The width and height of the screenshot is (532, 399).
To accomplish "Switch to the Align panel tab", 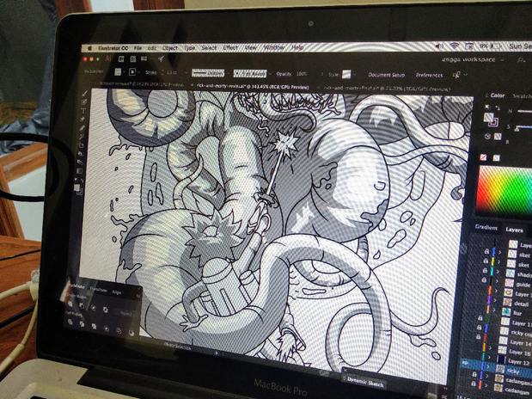I will coord(117,292).
